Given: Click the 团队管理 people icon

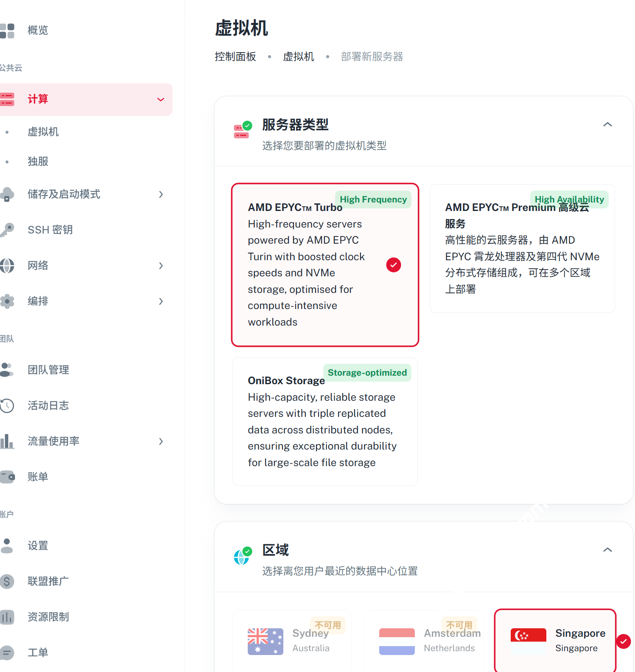Looking at the screenshot, I should click(x=7, y=370).
